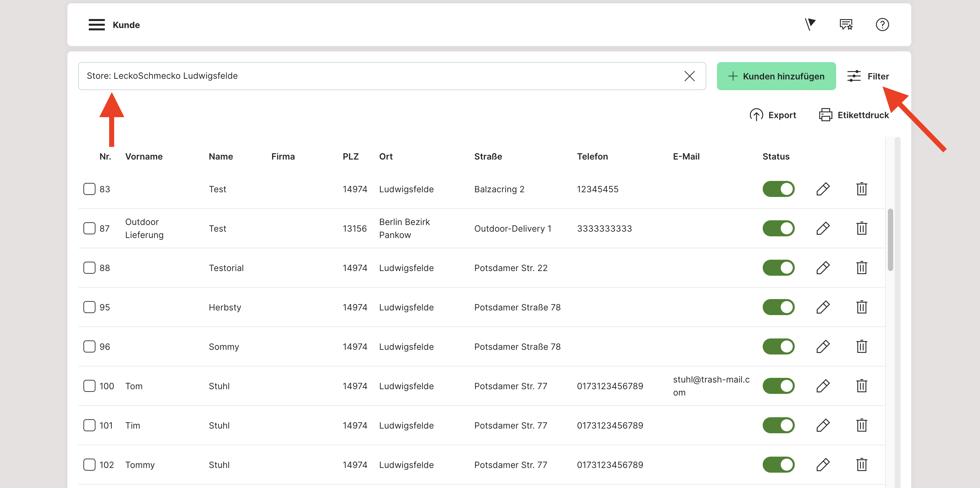Click Kunden hinzufügen button
The image size is (980, 488).
tap(776, 76)
